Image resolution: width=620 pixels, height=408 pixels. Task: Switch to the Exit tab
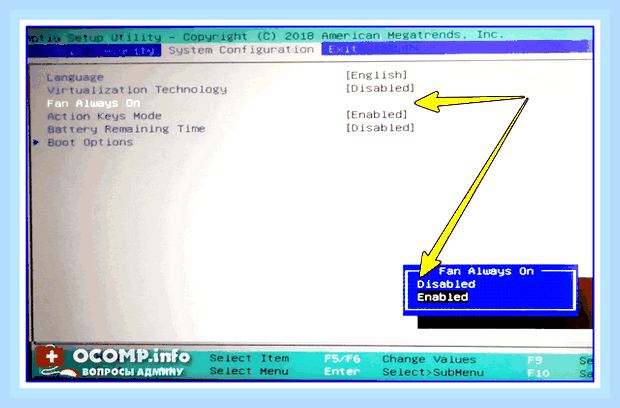342,49
